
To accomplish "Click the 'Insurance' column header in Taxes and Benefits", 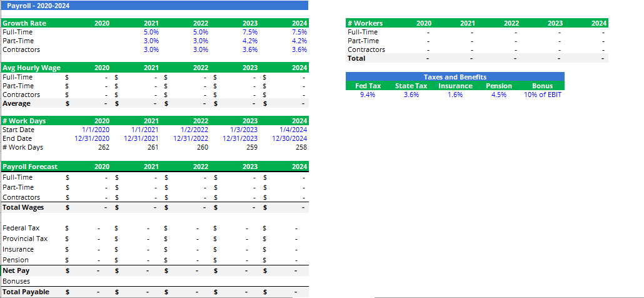I will (455, 86).
